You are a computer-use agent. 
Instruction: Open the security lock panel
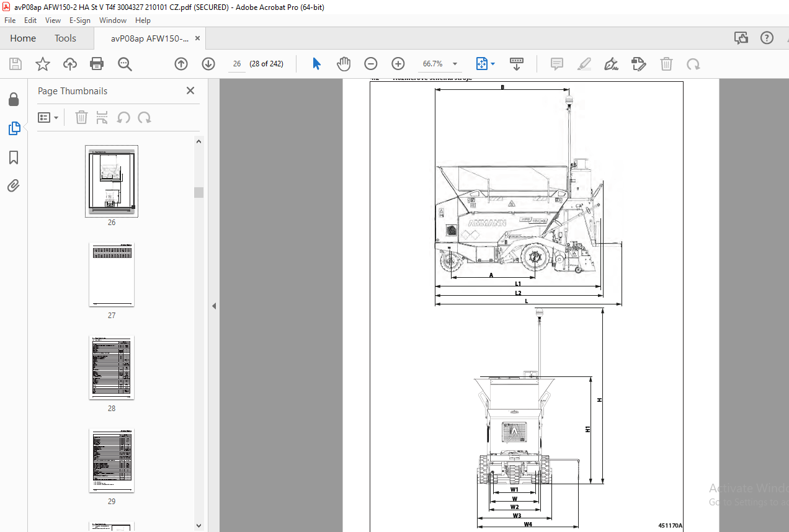(14, 99)
